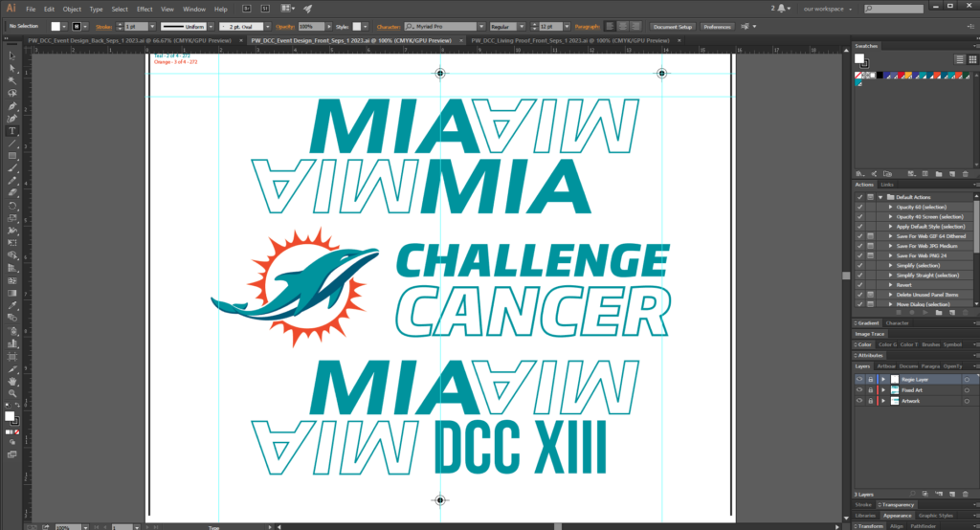Open the Effect menu
This screenshot has width=980, height=530.
[x=145, y=10]
